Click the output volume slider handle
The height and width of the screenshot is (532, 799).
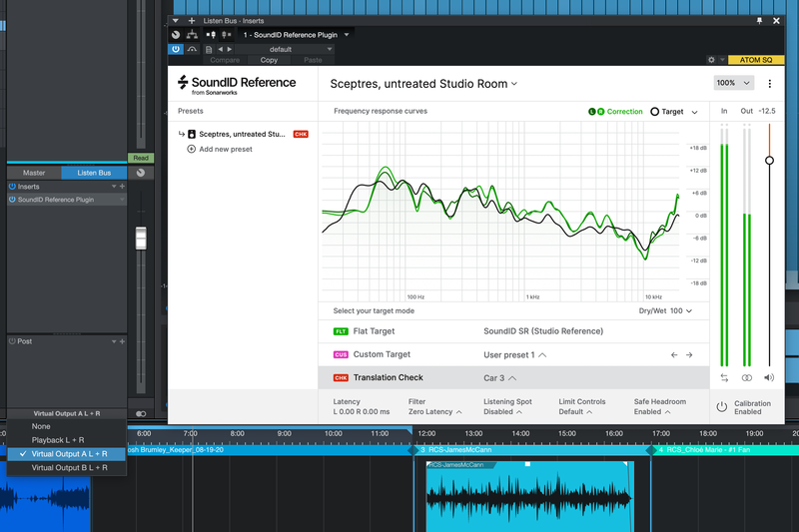coord(769,160)
